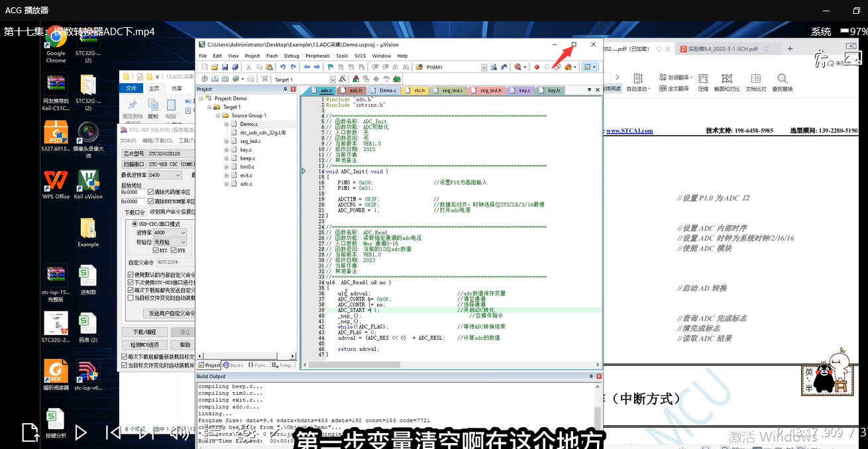Select USB-CDC/串口模式 radio button
Image resolution: width=868 pixels, height=449 pixels.
click(135, 224)
